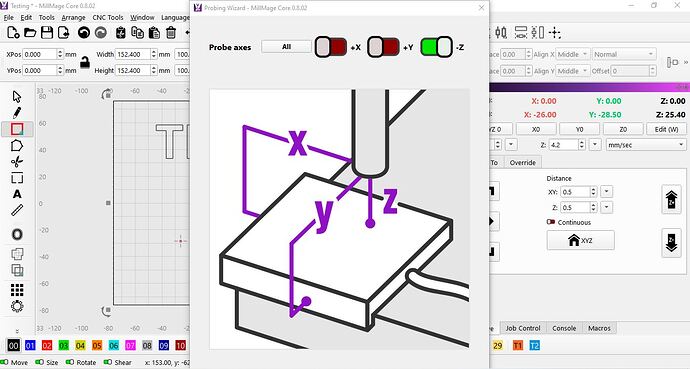Click the Boolean union overlapping squares icon
Viewport: 690px width, 369px height.
pyautogui.click(x=17, y=254)
